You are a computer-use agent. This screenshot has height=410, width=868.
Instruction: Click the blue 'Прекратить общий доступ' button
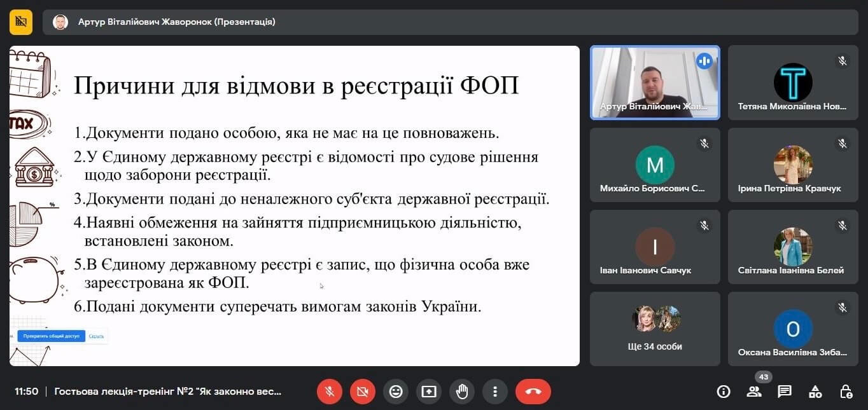[x=51, y=336]
